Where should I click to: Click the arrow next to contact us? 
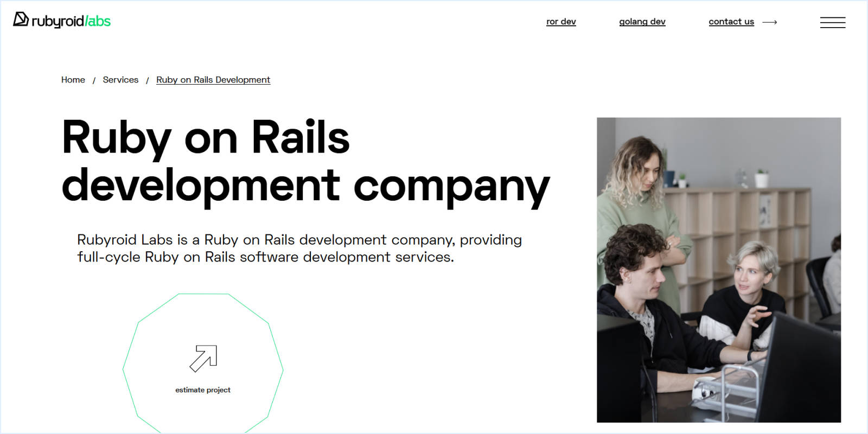coord(770,22)
